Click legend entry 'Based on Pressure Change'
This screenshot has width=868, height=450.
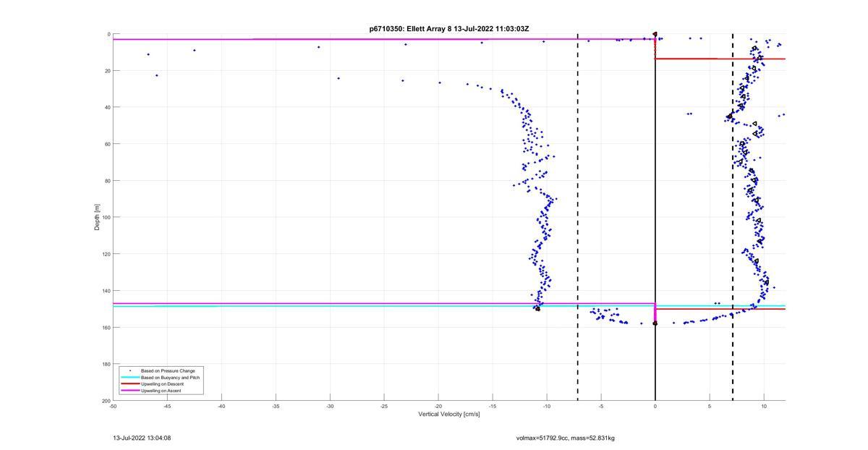168,370
